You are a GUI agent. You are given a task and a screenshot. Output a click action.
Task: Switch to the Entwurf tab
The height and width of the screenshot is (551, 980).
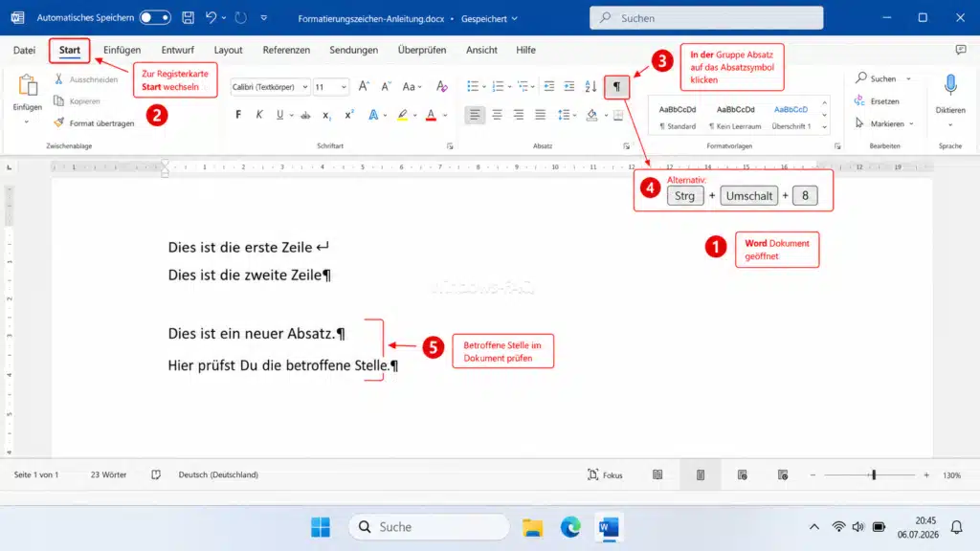click(x=177, y=50)
